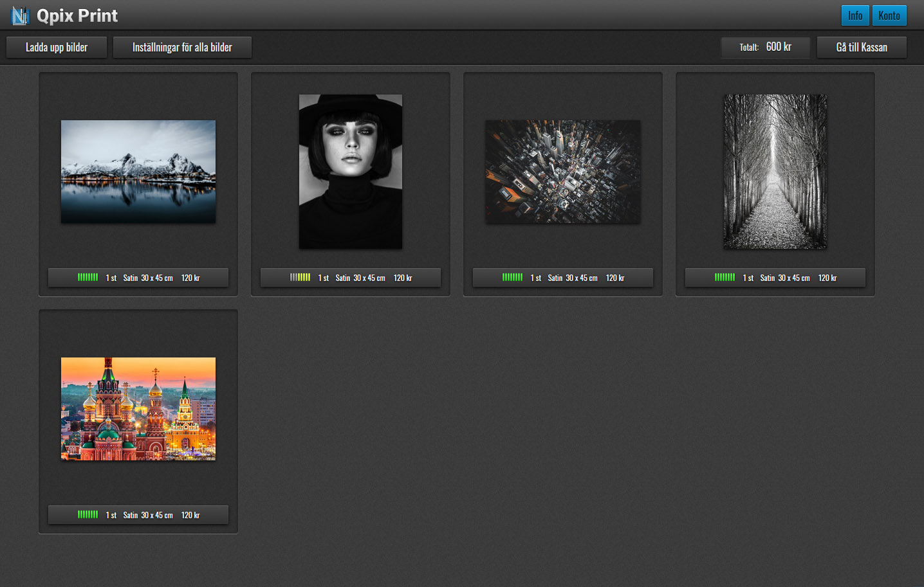Open settings bar under cathedral photo
The height and width of the screenshot is (587, 924).
click(138, 515)
